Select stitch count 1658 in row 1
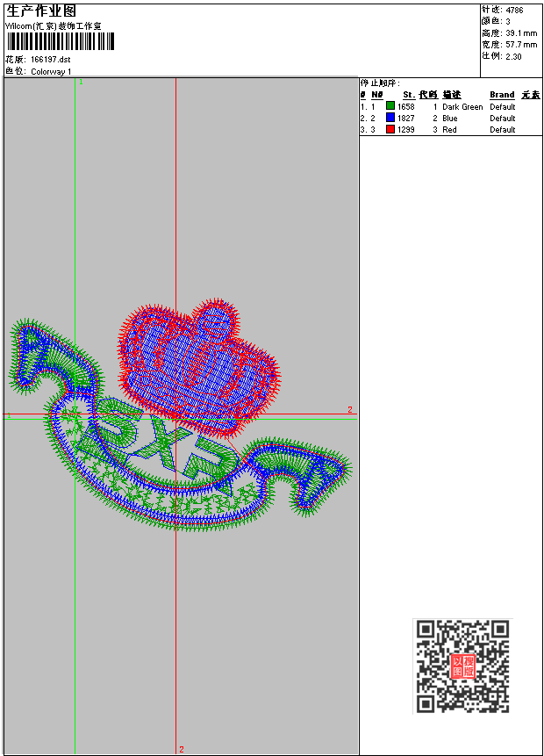Image resolution: width=544 pixels, height=756 pixels. click(x=405, y=106)
